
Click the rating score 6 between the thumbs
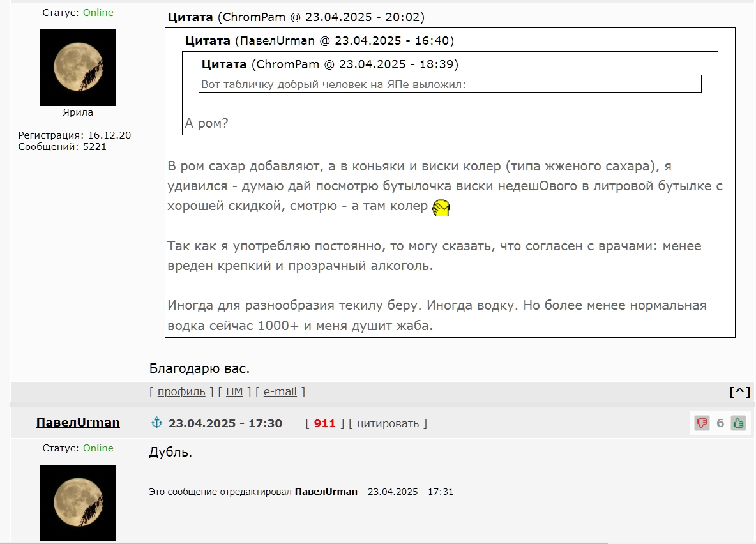coord(720,423)
